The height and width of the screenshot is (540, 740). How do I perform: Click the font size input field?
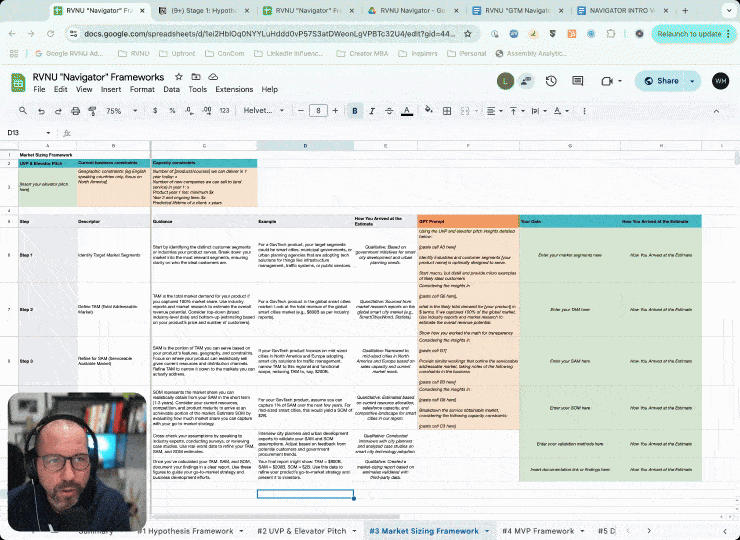click(318, 111)
